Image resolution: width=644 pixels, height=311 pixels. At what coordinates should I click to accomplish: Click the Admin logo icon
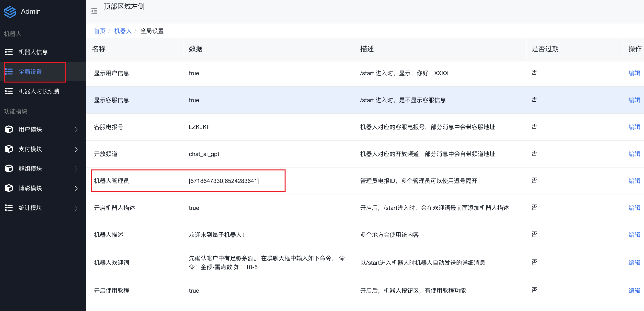click(x=10, y=12)
